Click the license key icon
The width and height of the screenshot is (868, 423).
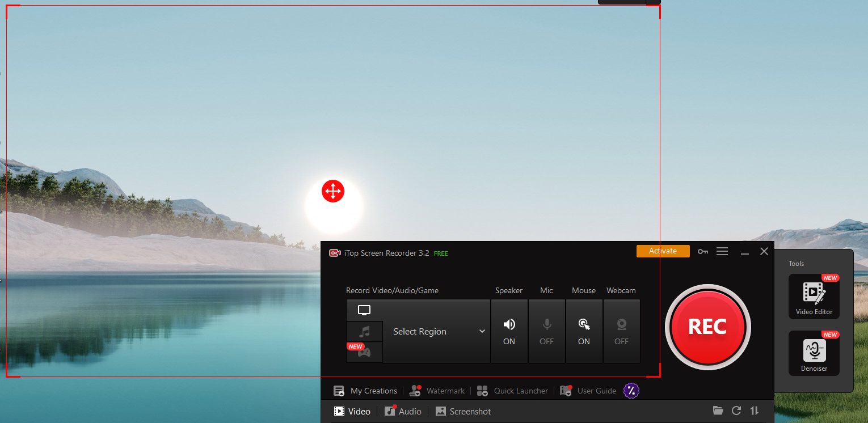tap(703, 251)
